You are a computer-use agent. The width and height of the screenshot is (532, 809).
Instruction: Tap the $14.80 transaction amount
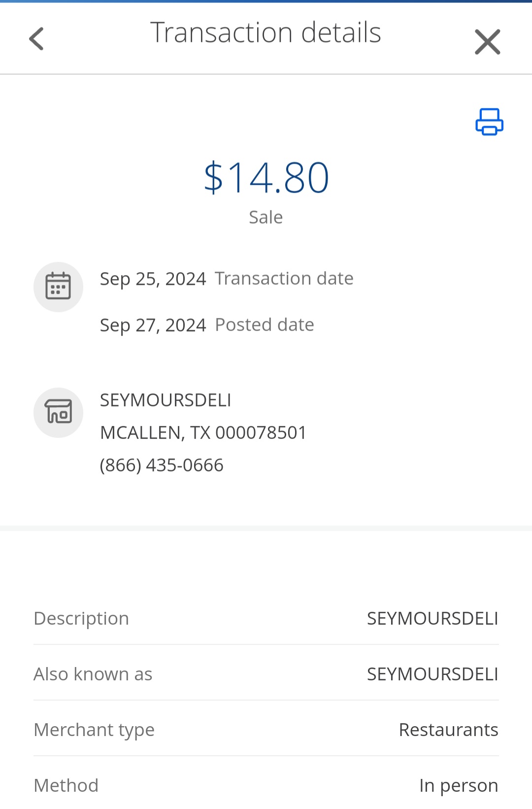point(266,177)
